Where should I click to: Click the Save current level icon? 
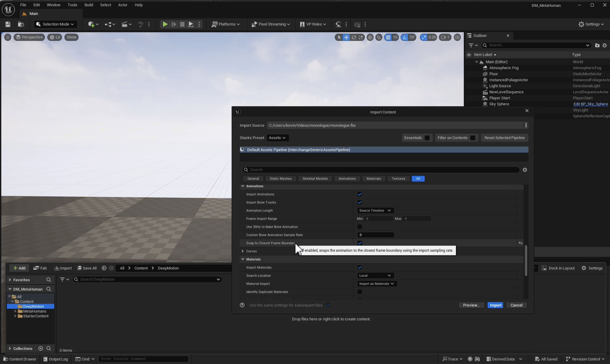(8, 24)
